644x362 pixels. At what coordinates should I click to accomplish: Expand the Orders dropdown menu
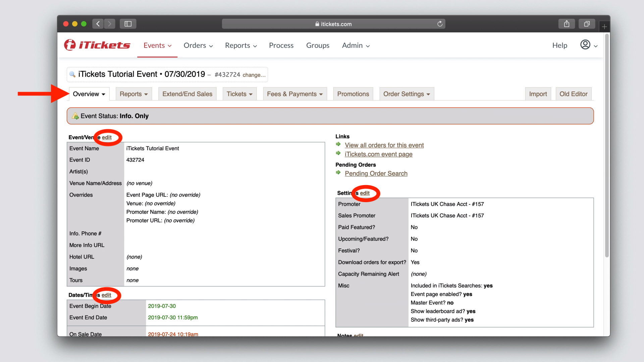pyautogui.click(x=198, y=45)
